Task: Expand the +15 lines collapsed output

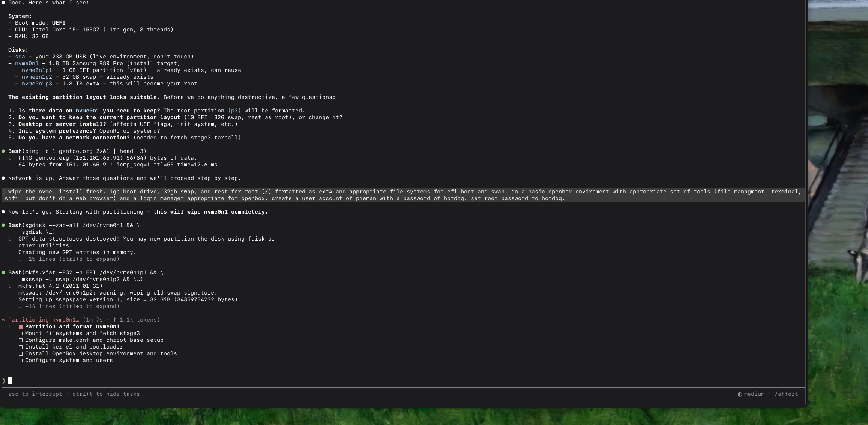Action: [69, 259]
